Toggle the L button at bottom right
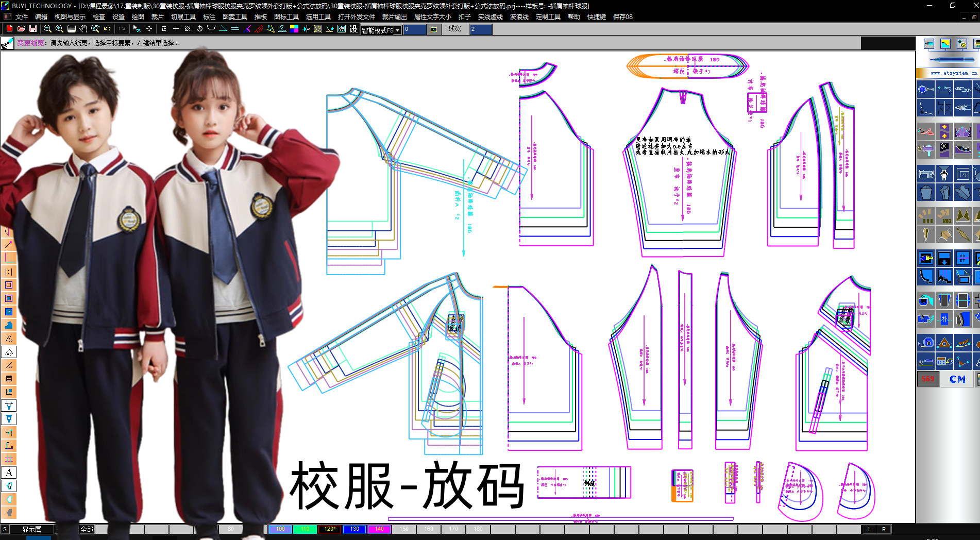Viewport: 980px width, 540px height. [870, 529]
